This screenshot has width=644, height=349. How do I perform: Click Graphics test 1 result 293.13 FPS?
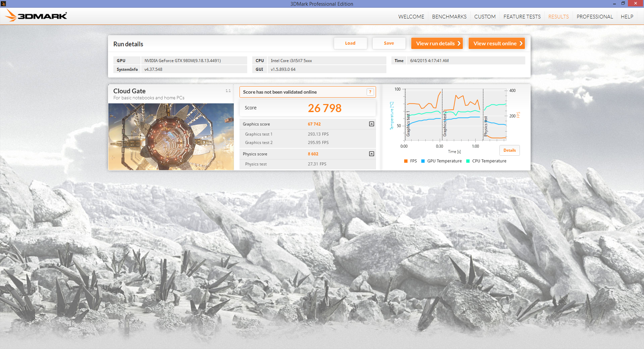point(318,134)
